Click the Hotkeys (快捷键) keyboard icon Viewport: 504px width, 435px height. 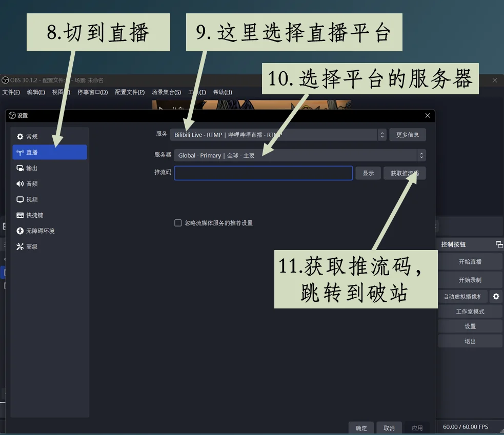point(20,215)
